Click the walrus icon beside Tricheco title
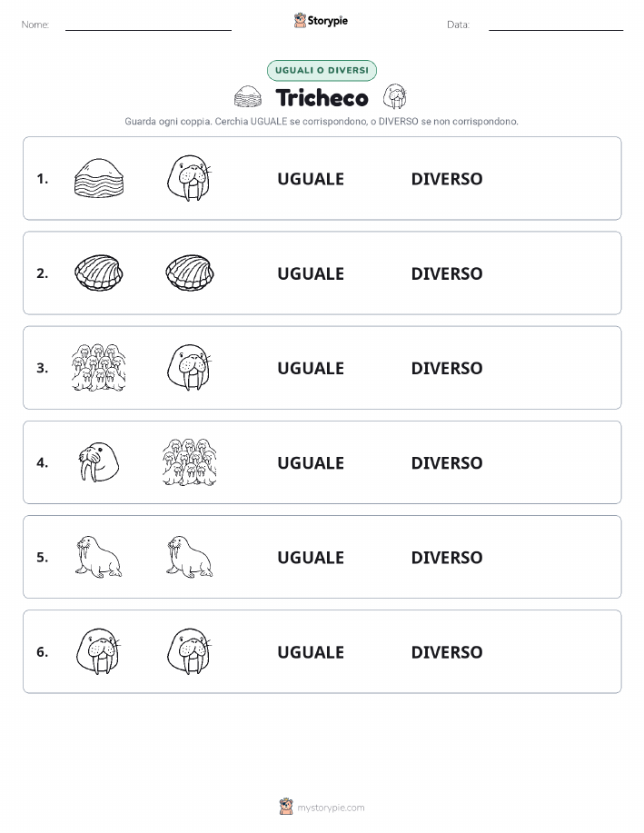644x833 pixels. (x=395, y=95)
